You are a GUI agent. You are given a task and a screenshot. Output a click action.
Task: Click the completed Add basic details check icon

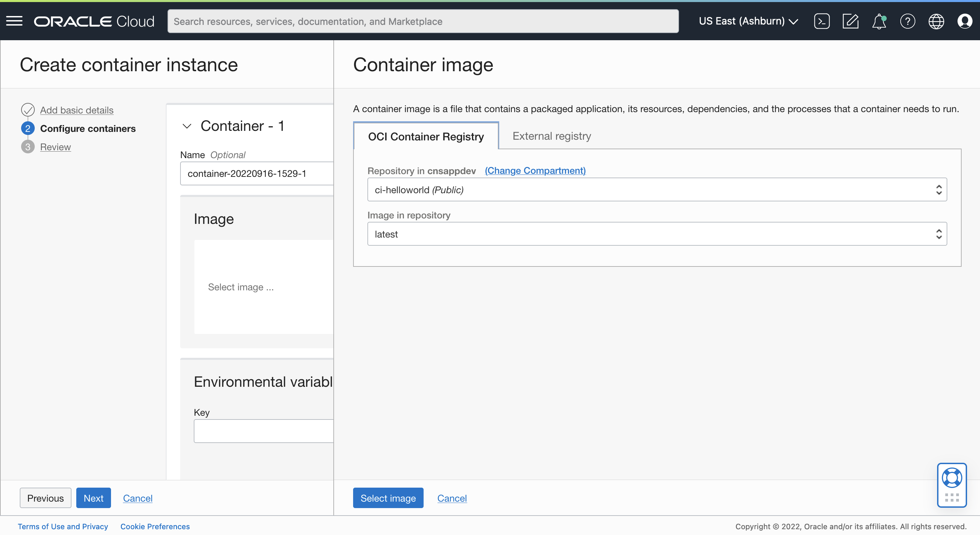coord(27,110)
